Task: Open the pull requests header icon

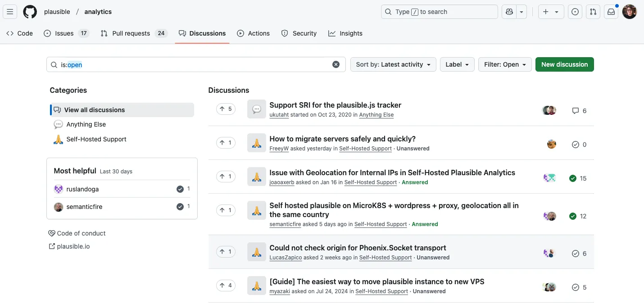Action: [x=593, y=12]
